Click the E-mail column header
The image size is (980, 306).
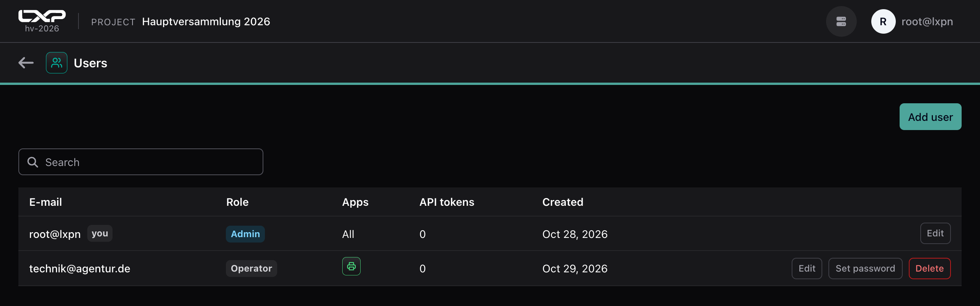pos(46,202)
